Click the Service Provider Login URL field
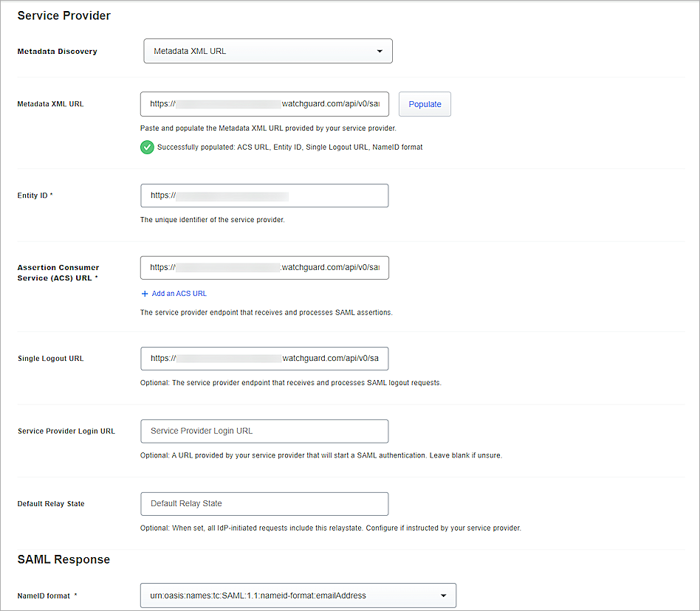Screen dimensions: 700x611 tap(264, 431)
